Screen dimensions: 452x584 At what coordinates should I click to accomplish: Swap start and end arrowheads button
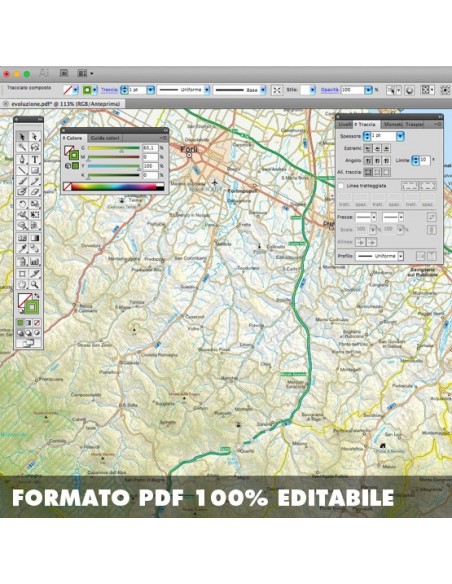432,217
